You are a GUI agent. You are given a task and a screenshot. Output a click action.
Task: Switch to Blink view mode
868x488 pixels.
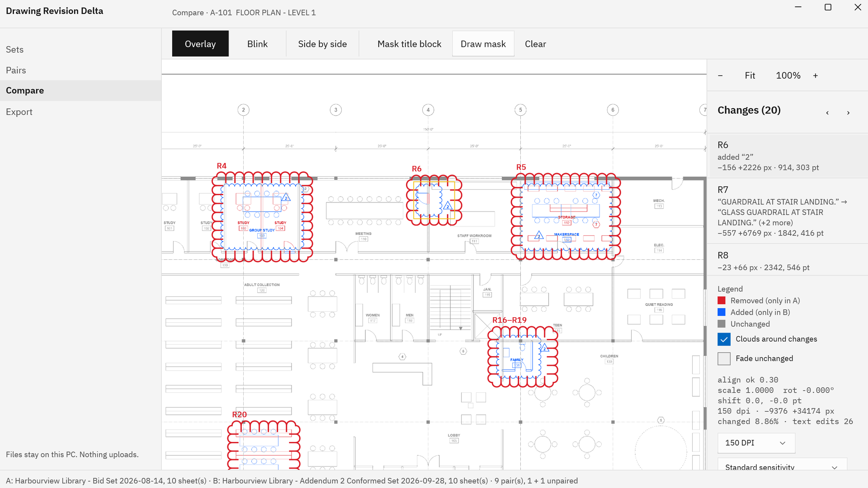click(257, 44)
